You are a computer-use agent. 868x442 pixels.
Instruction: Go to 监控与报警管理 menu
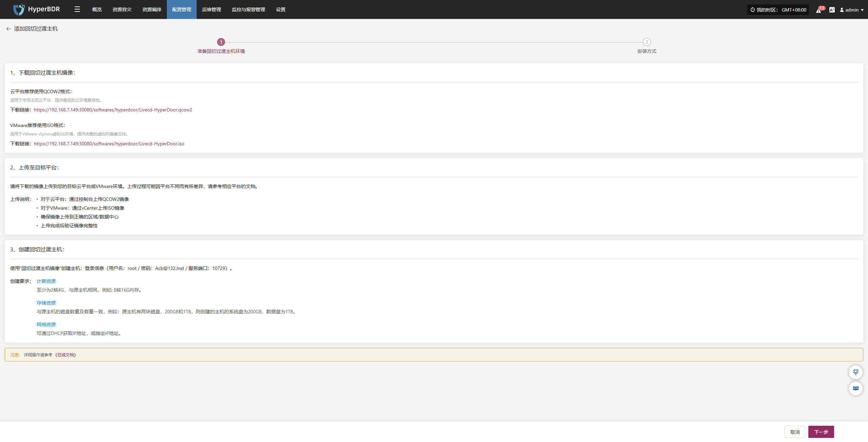click(x=248, y=9)
